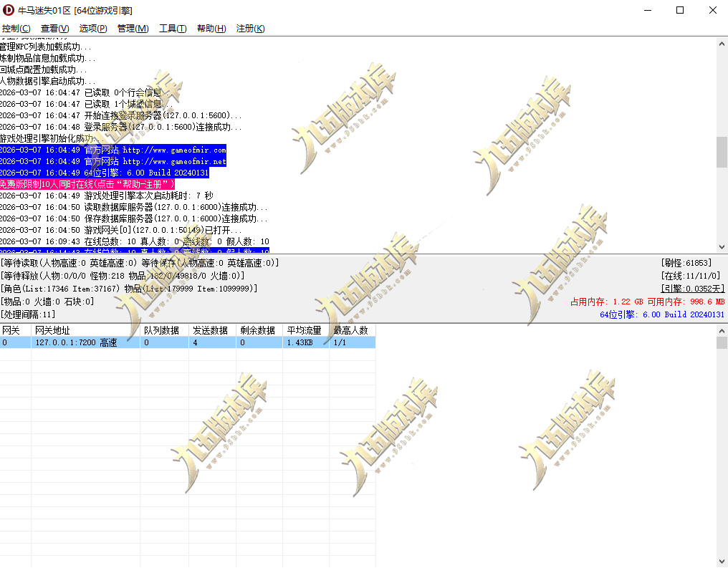Image resolution: width=728 pixels, height=568 pixels.
Task: Open the 查看(V) menu
Action: [x=54, y=29]
